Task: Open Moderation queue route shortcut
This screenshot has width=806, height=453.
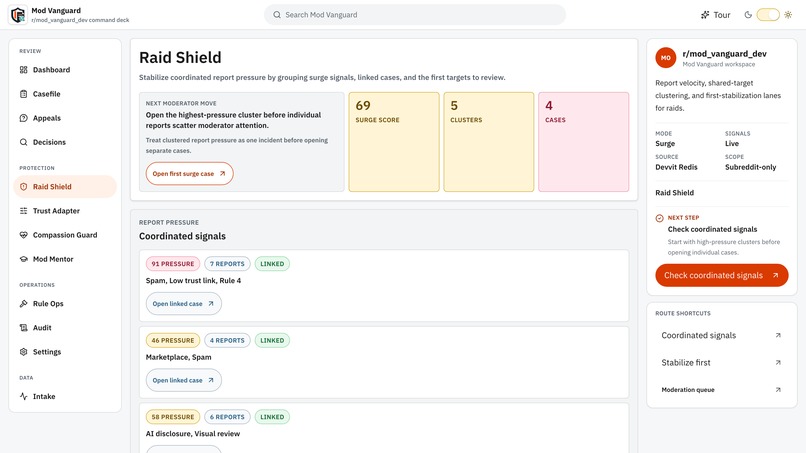Action: pos(722,390)
